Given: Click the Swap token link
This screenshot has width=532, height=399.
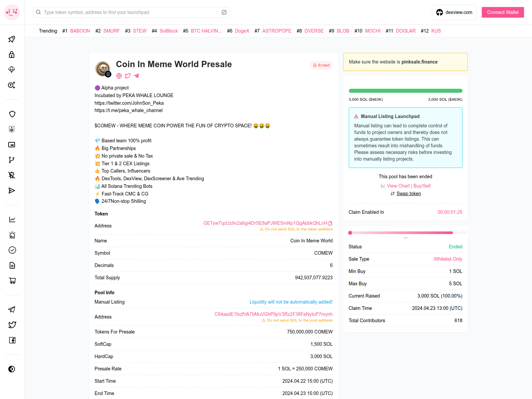Looking at the screenshot, I should 409,194.
